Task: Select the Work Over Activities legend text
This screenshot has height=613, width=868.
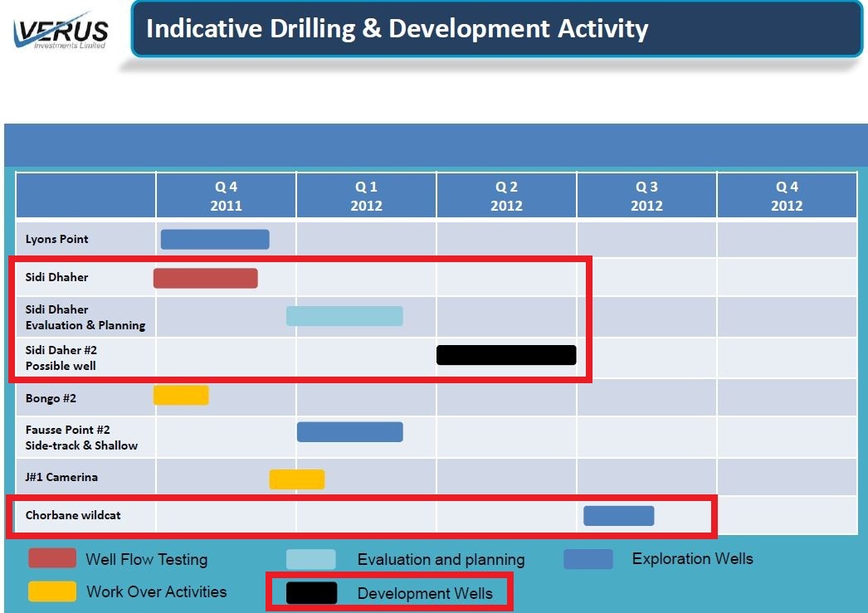Action: click(x=157, y=592)
